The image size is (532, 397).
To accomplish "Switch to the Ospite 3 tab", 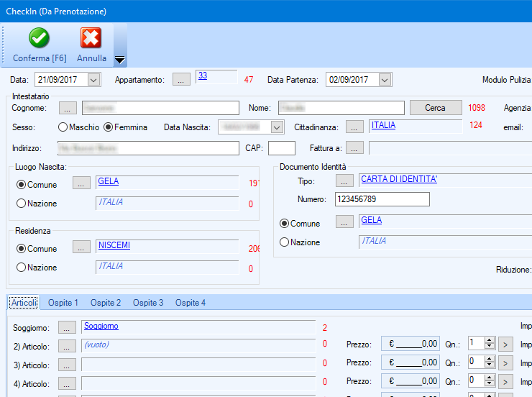I will tap(148, 303).
